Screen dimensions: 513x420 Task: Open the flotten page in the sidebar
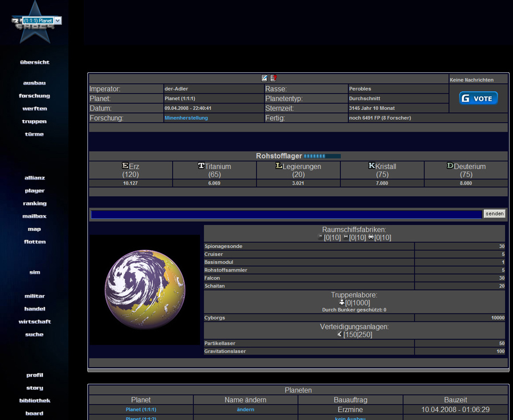point(34,242)
